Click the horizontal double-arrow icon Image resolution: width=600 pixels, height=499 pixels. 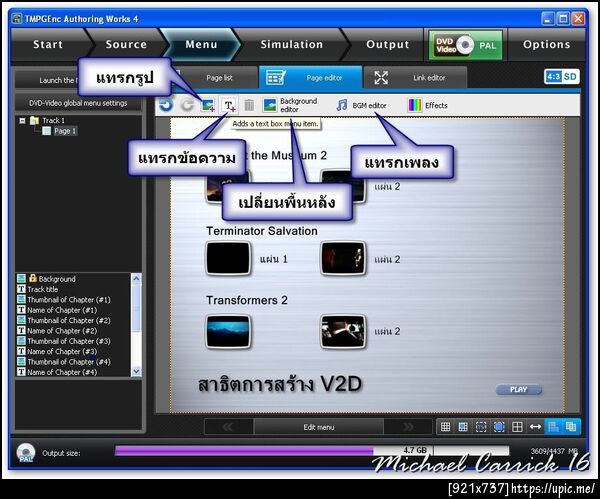(x=535, y=427)
